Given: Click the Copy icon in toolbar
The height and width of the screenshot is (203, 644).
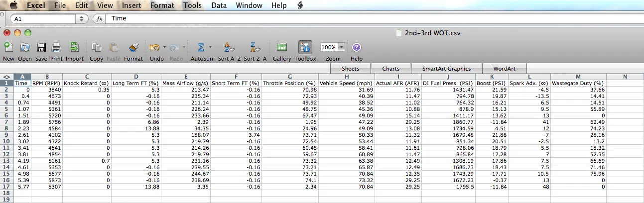Looking at the screenshot, I should [x=96, y=48].
